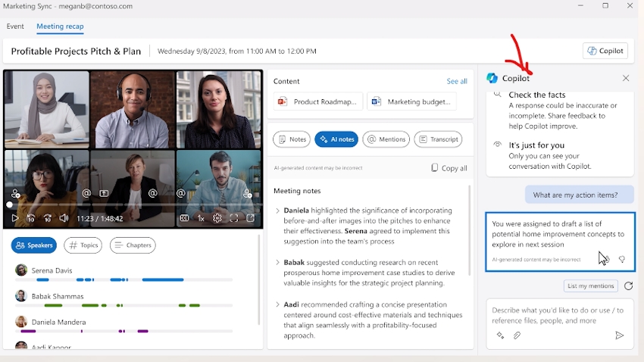Refresh Copilot suggestions
Image resolution: width=644 pixels, height=362 pixels.
pos(628,286)
